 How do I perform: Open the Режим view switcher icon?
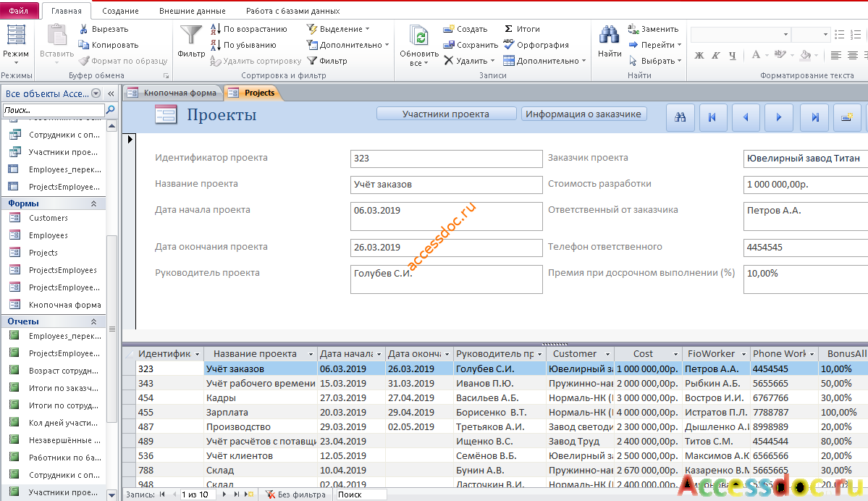pos(15,35)
